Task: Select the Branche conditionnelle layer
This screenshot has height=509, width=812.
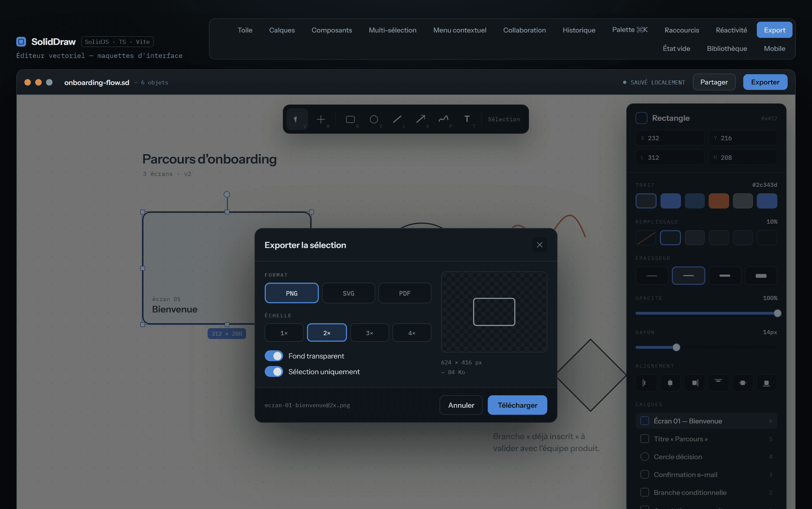Action: tap(706, 492)
